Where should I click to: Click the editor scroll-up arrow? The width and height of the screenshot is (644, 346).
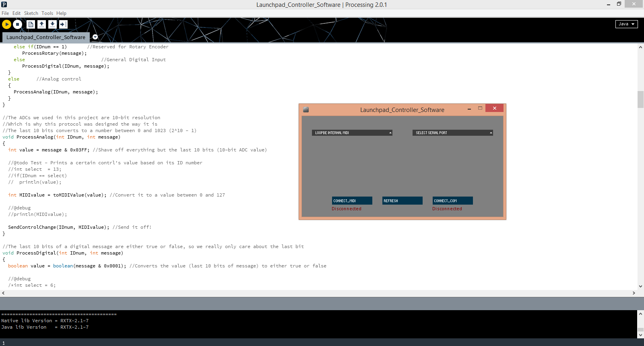[640, 47]
